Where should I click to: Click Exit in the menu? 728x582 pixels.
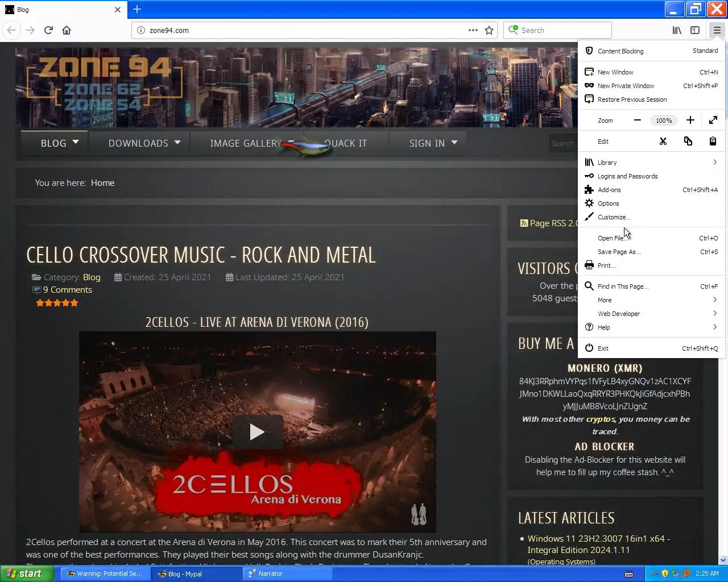coord(651,348)
